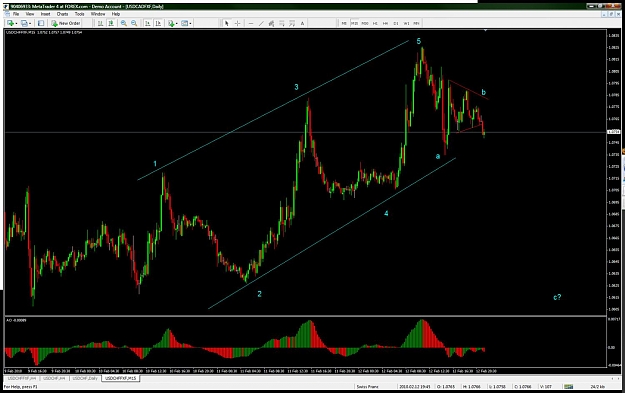Click the 'b' wave label
The image size is (625, 393).
pos(483,92)
